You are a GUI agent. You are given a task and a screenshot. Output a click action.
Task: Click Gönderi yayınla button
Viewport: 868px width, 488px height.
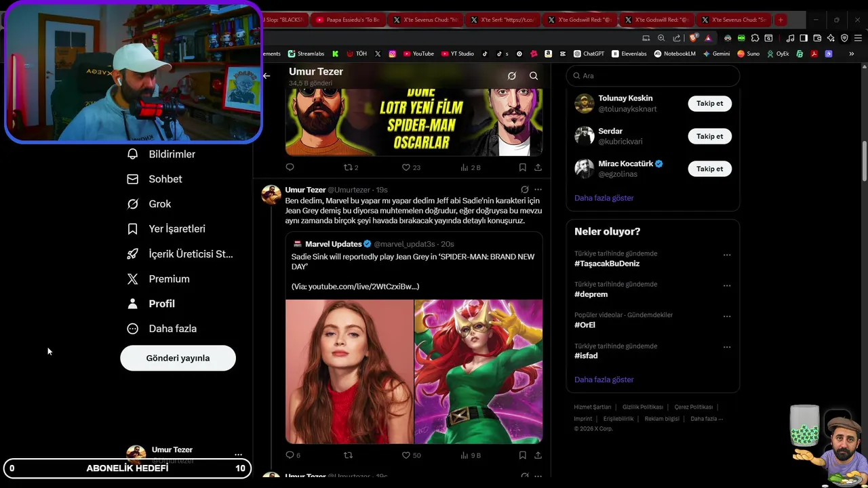click(x=178, y=358)
